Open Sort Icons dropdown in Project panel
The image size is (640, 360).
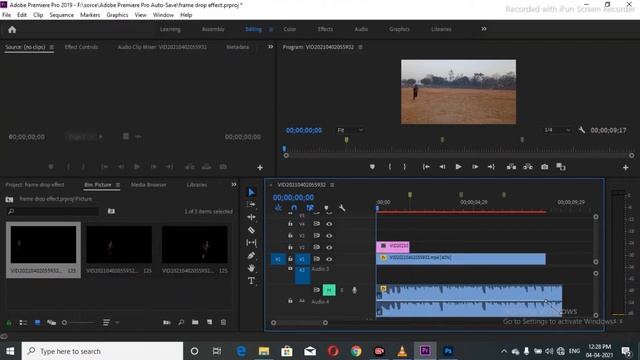coord(111,322)
